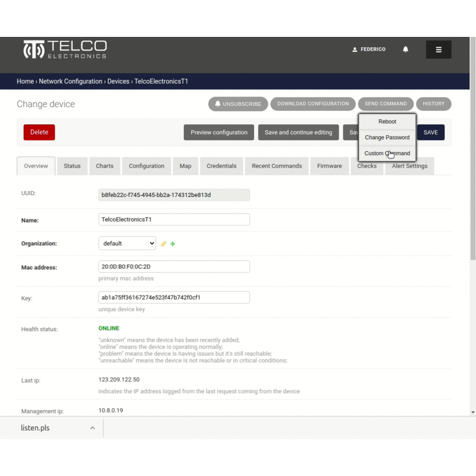The image size is (476, 476).
Task: Open the Charts tab
Action: [105, 166]
